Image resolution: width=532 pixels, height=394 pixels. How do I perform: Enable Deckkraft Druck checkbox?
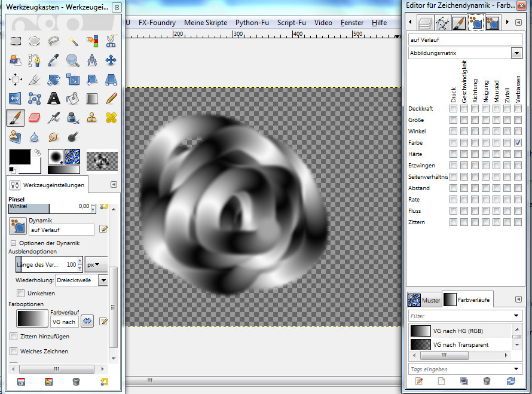[453, 109]
